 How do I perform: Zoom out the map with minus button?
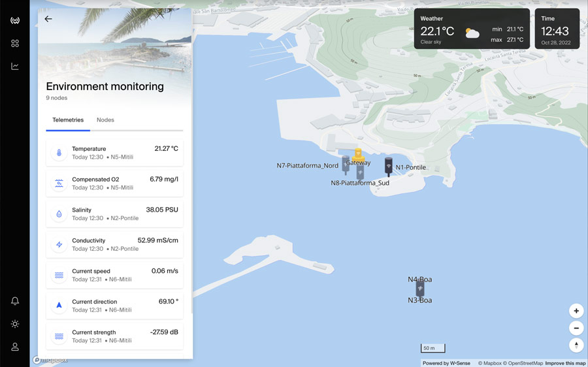tap(576, 328)
